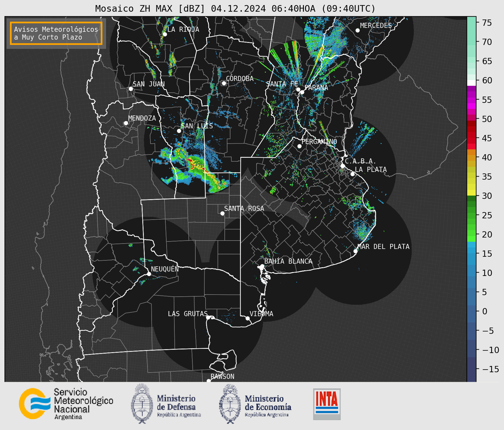Click the Avisos Meteorológicos a Muy Corto Plazo box
The width and height of the screenshot is (504, 430).
[56, 33]
